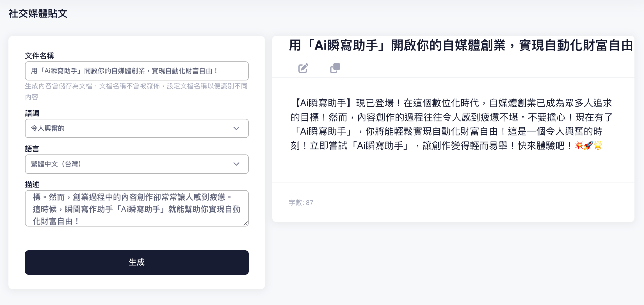The image size is (644, 305).
Task: Click the 描述 field label
Action: pos(32,184)
